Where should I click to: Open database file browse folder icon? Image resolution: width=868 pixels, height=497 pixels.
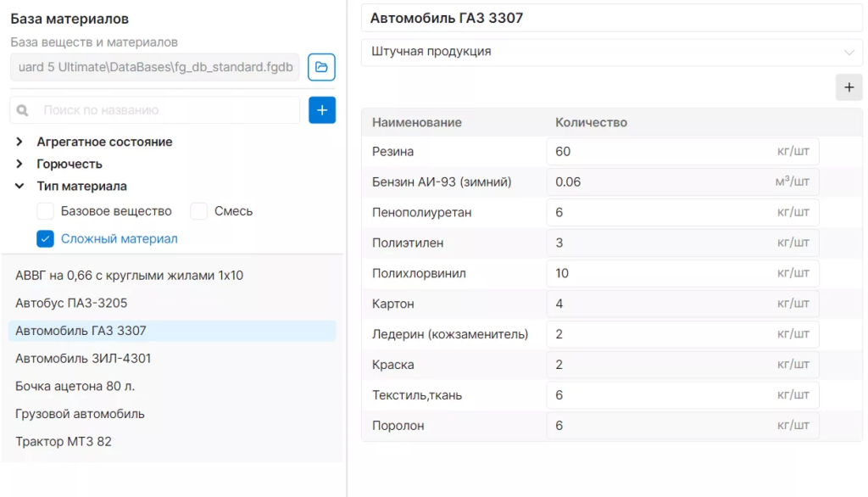tap(321, 67)
